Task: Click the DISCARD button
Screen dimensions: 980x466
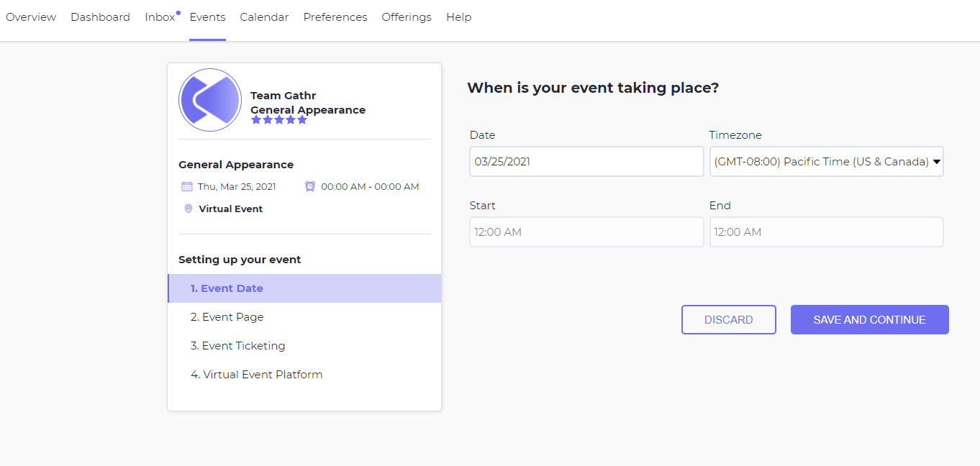Action: coord(729,320)
